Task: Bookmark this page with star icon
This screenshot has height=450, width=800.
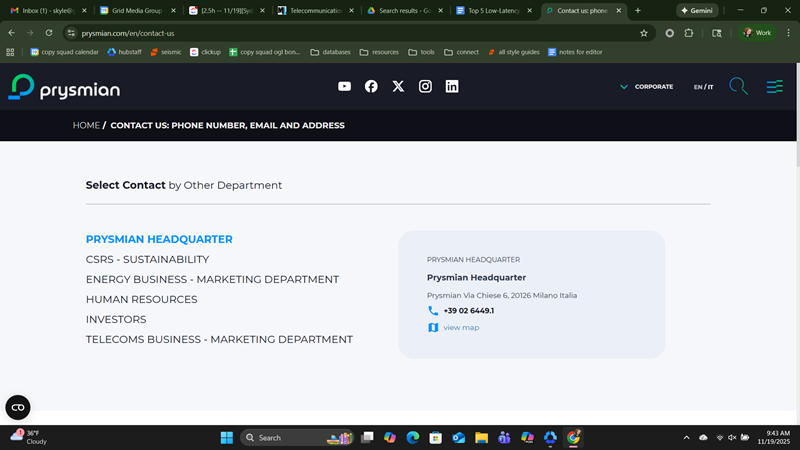Action: pos(644,33)
